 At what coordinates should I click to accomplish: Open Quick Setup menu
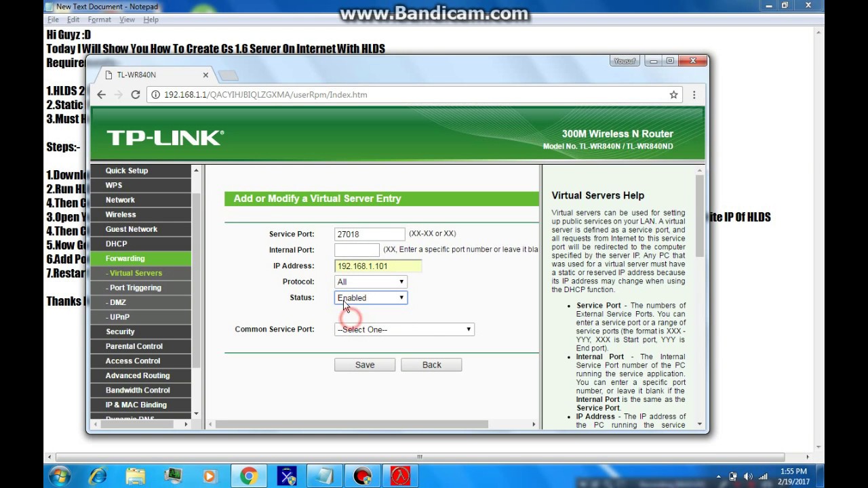141,171
